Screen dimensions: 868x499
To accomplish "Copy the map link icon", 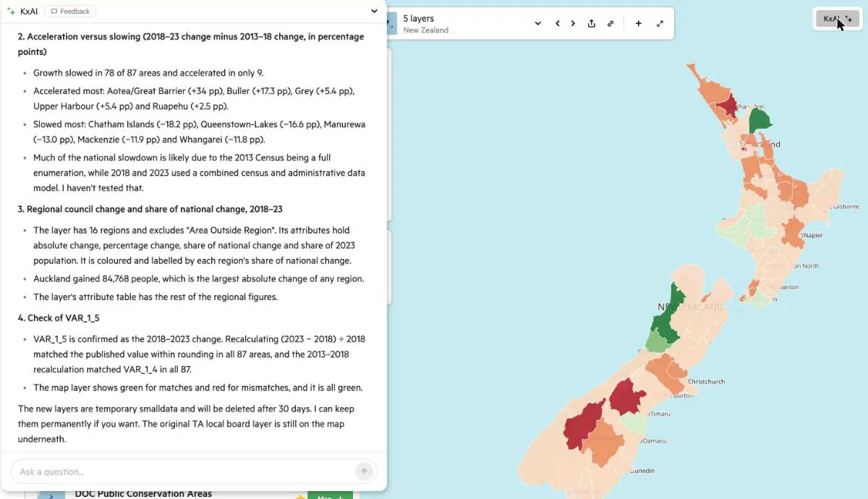I will click(x=610, y=24).
